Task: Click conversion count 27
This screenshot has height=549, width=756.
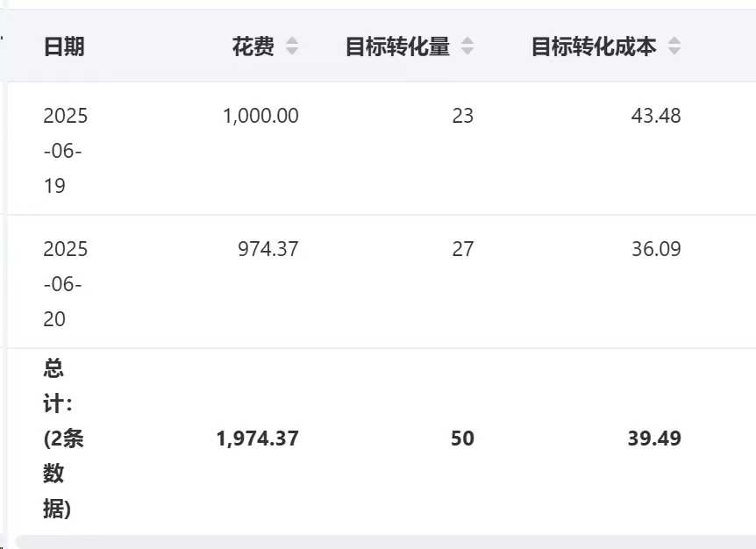Action: click(x=462, y=249)
